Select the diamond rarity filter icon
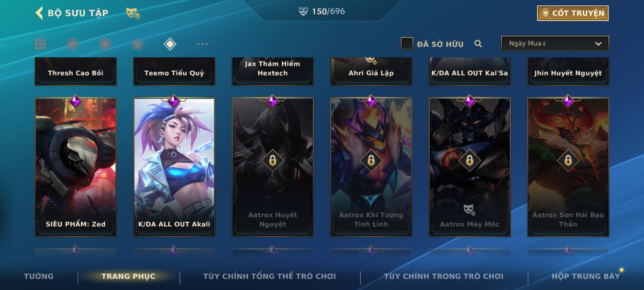Image resolution: width=644 pixels, height=290 pixels. 170,44
